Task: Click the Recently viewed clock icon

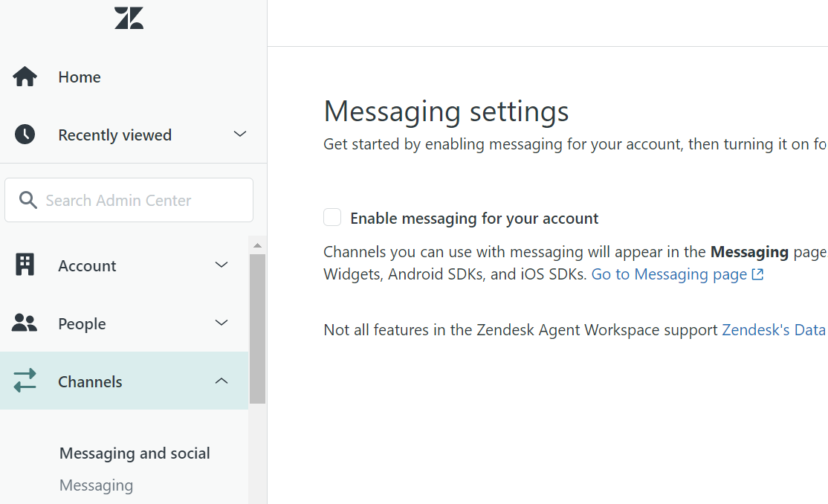Action: 25,135
